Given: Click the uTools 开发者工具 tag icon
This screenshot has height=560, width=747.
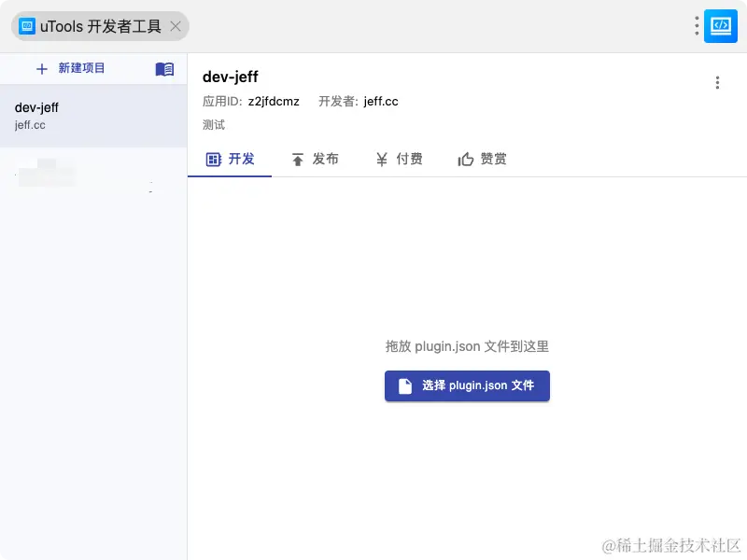Looking at the screenshot, I should pyautogui.click(x=27, y=26).
